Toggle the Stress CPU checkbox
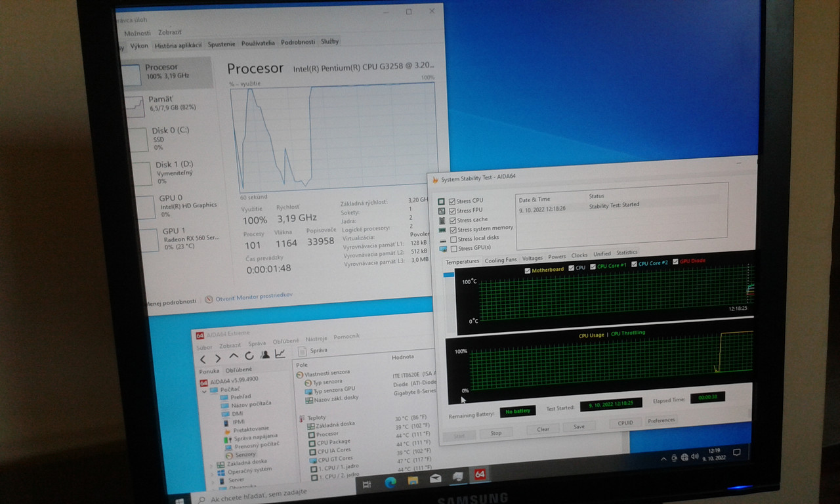The height and width of the screenshot is (504, 840). [452, 201]
